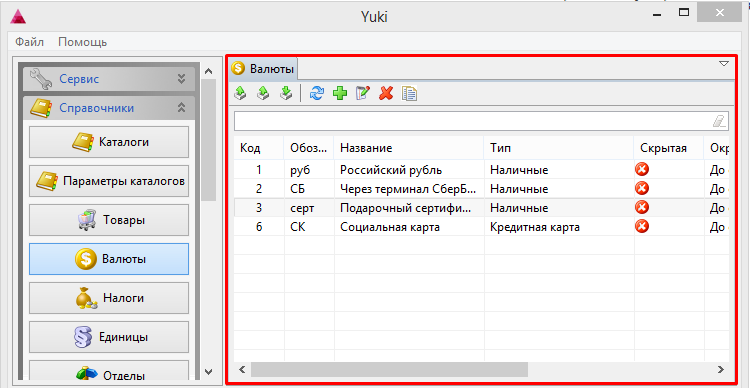
Task: Maximize the Yuki window
Action: tap(684, 13)
